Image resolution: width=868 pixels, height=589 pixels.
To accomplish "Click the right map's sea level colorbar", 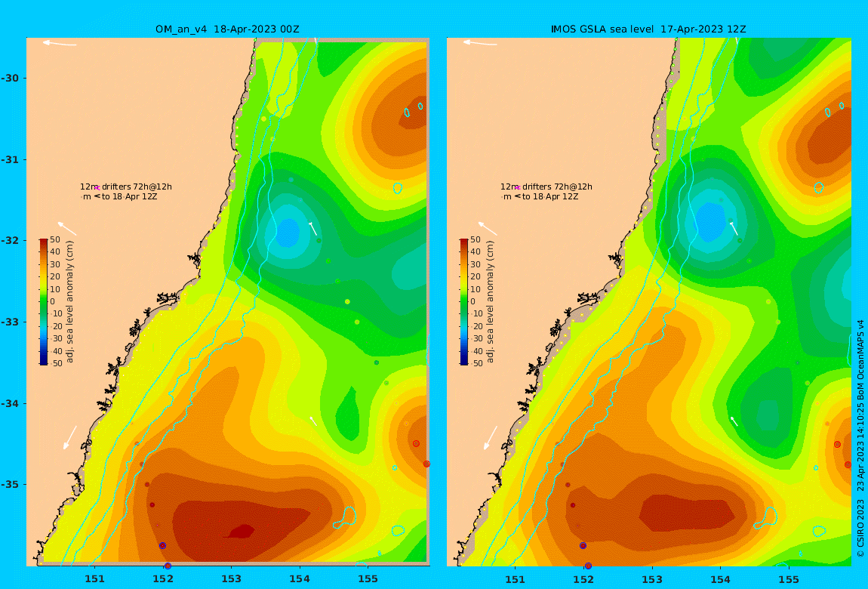I will [x=464, y=302].
